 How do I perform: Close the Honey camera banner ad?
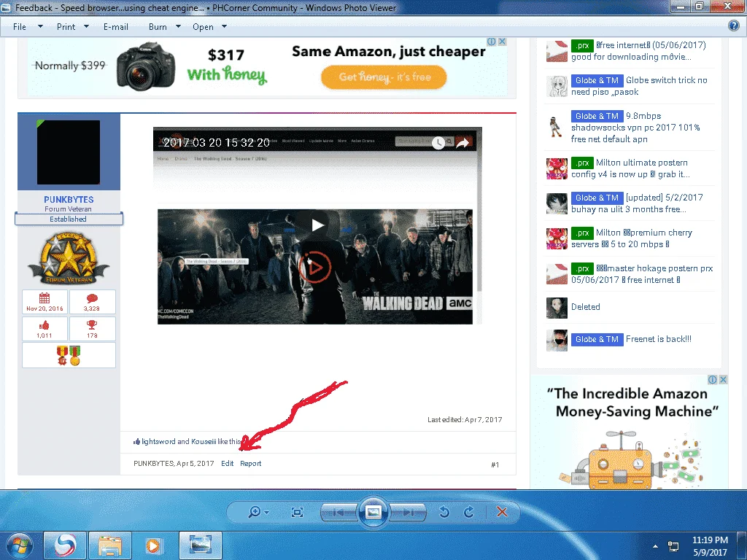point(502,42)
